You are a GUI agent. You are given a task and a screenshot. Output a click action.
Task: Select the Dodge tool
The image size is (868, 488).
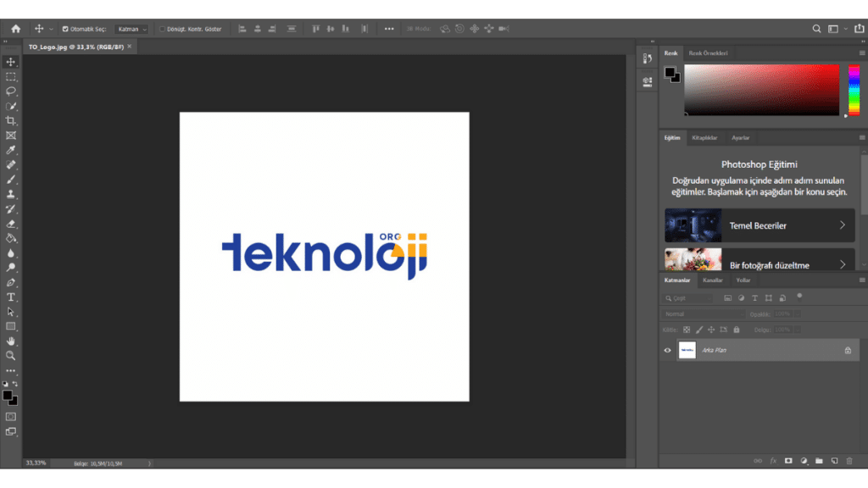point(10,268)
